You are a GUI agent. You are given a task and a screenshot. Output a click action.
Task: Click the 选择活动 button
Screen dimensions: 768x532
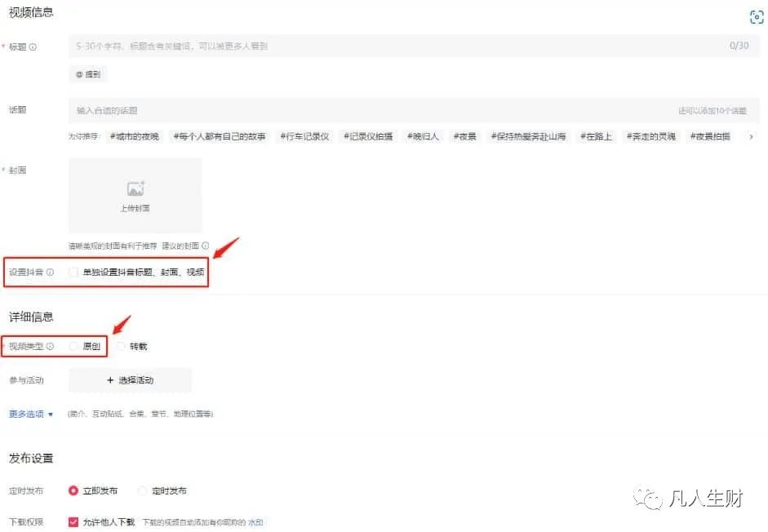point(131,380)
